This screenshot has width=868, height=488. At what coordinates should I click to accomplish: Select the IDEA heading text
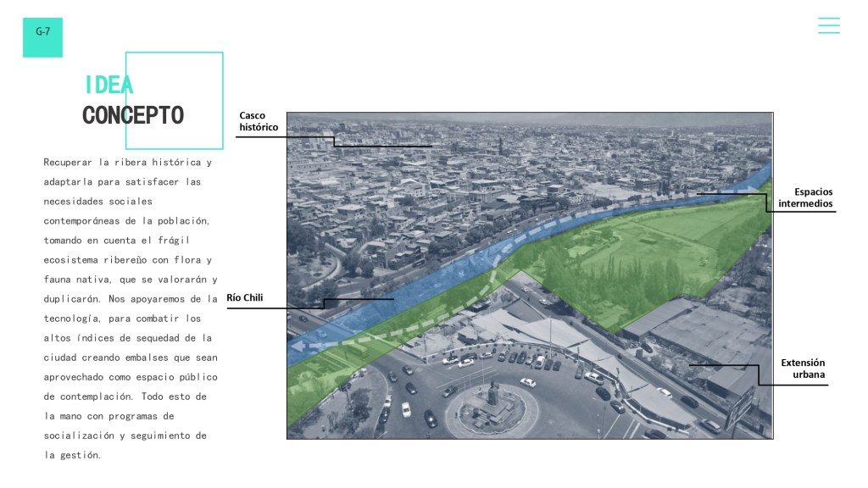[x=108, y=85]
